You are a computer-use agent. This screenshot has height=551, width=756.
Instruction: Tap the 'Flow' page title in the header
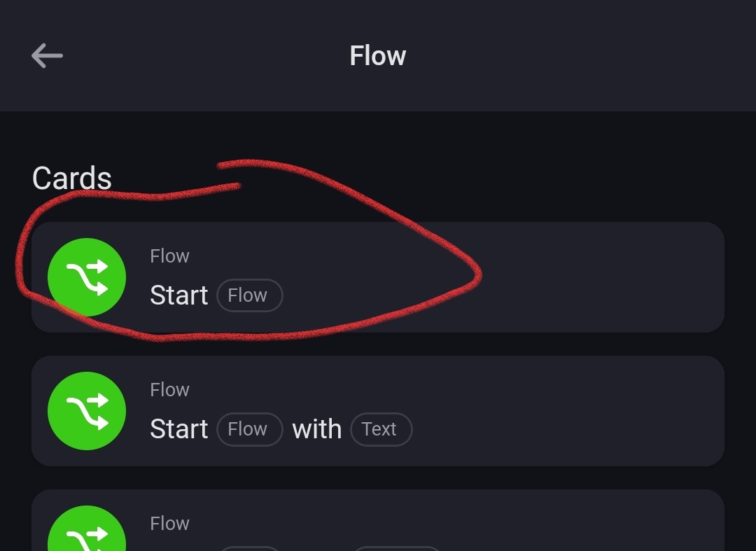(377, 56)
